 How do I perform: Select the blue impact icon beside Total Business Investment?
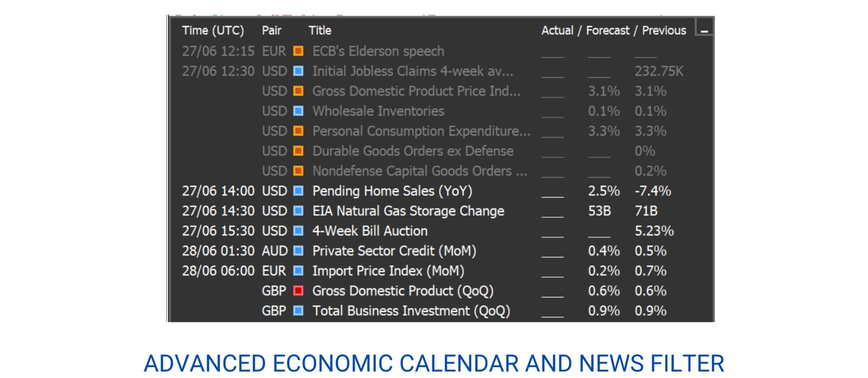click(x=299, y=311)
